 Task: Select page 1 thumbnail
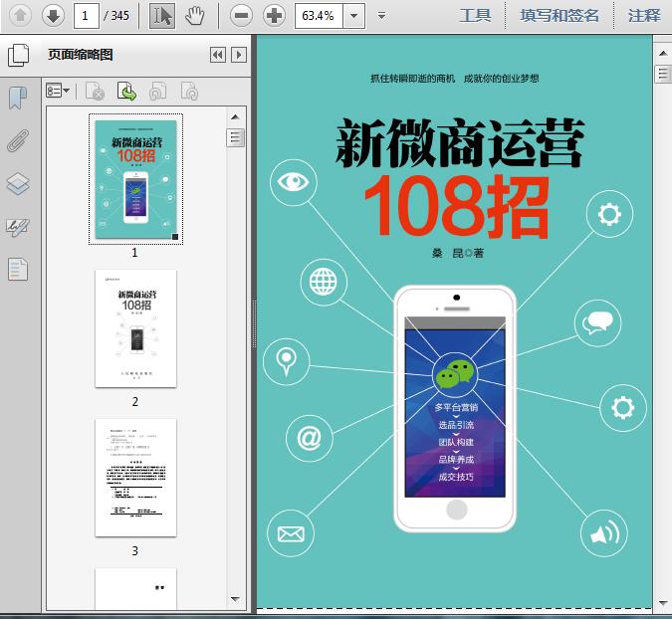click(135, 179)
